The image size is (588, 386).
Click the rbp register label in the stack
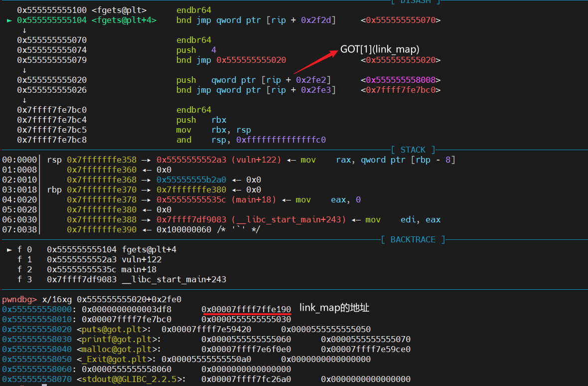click(x=54, y=190)
